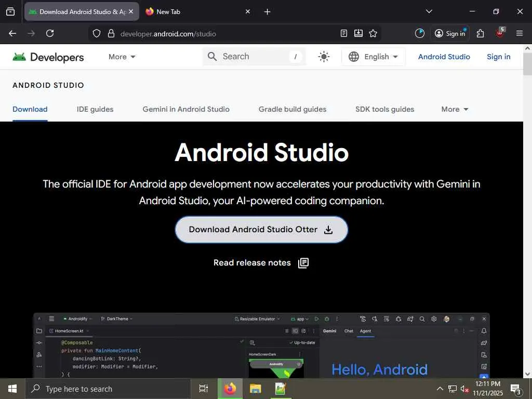Click the IDE preview screenshot image

[x=261, y=345]
